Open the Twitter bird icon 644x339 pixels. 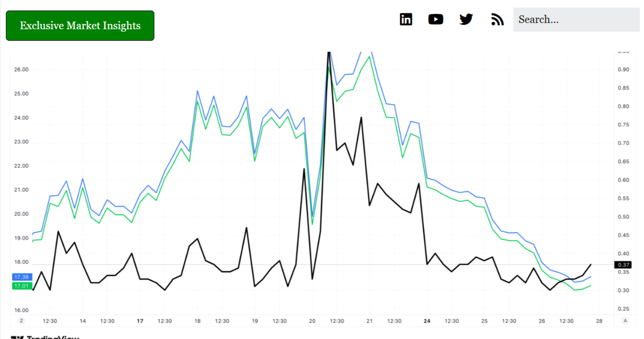[466, 19]
